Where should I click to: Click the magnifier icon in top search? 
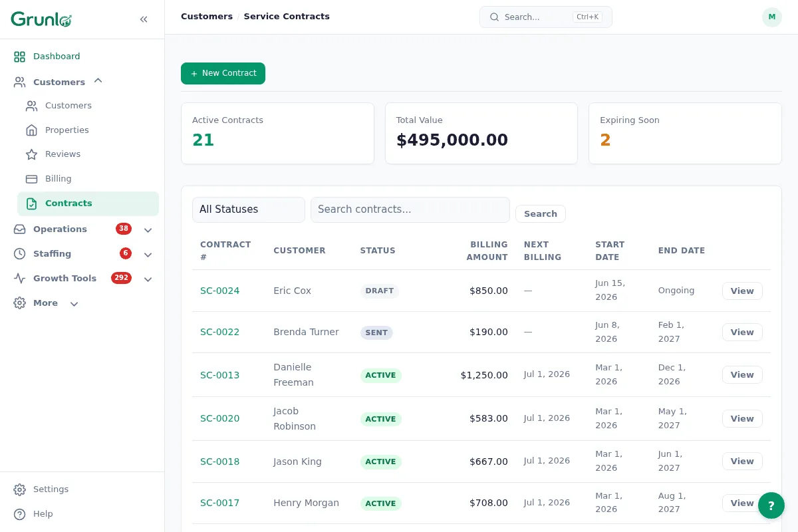(494, 17)
